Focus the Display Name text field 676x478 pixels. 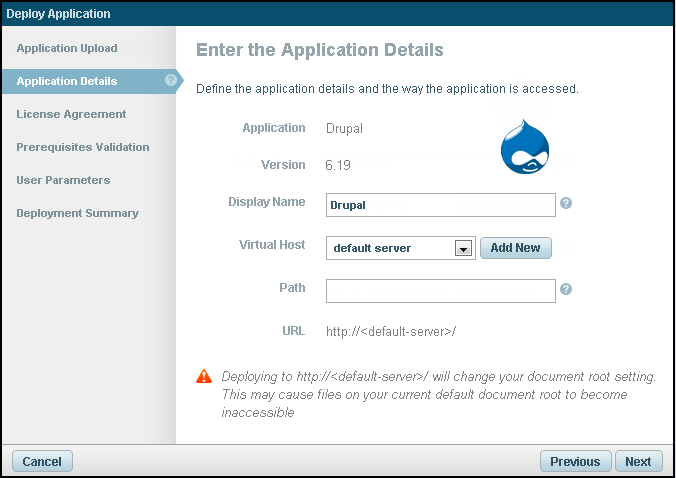440,204
